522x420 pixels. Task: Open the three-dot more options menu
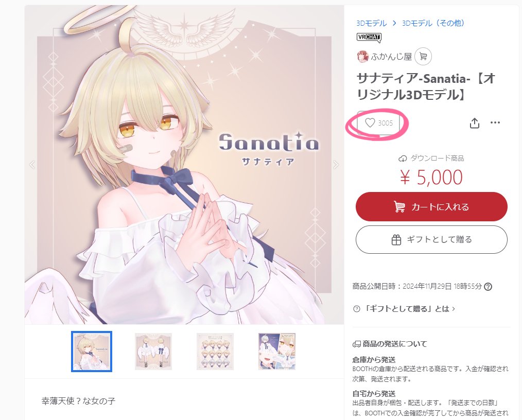[x=495, y=122]
